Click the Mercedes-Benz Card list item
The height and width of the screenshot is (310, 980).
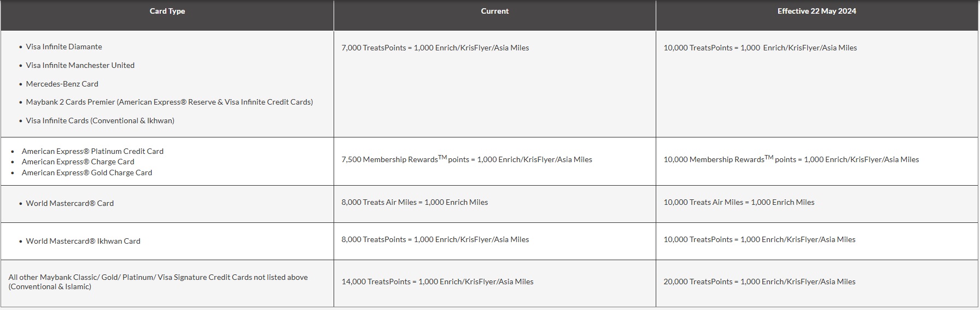62,84
